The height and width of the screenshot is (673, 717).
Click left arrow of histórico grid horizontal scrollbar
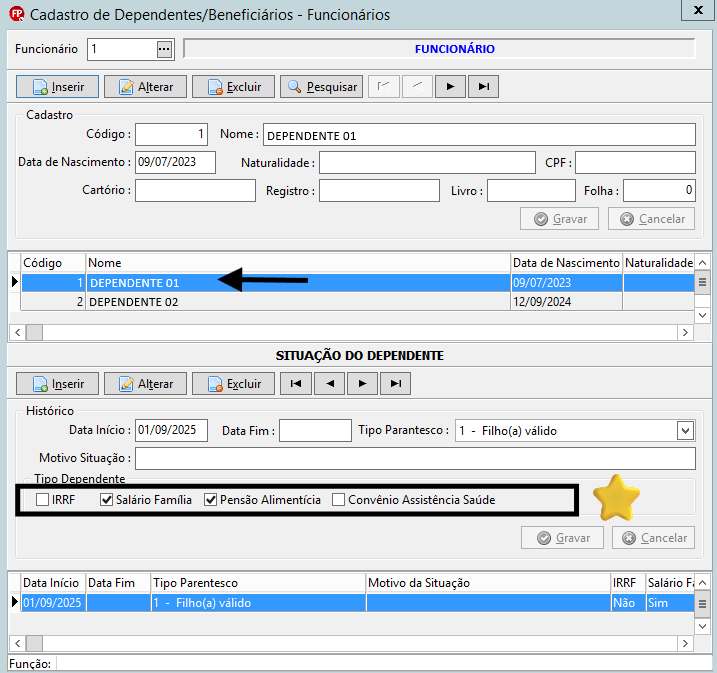pyautogui.click(x=17, y=643)
